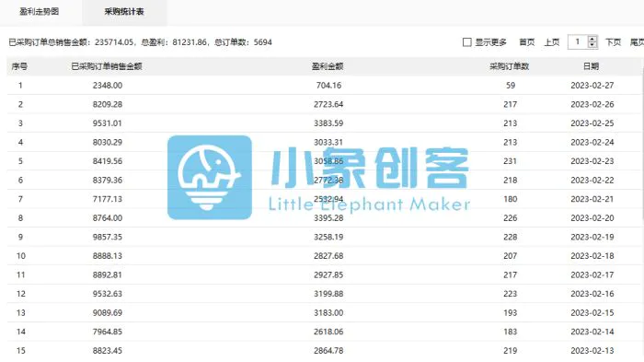Select sales amount cell 8379.36
Image resolution: width=644 pixels, height=362 pixels.
pyautogui.click(x=108, y=180)
